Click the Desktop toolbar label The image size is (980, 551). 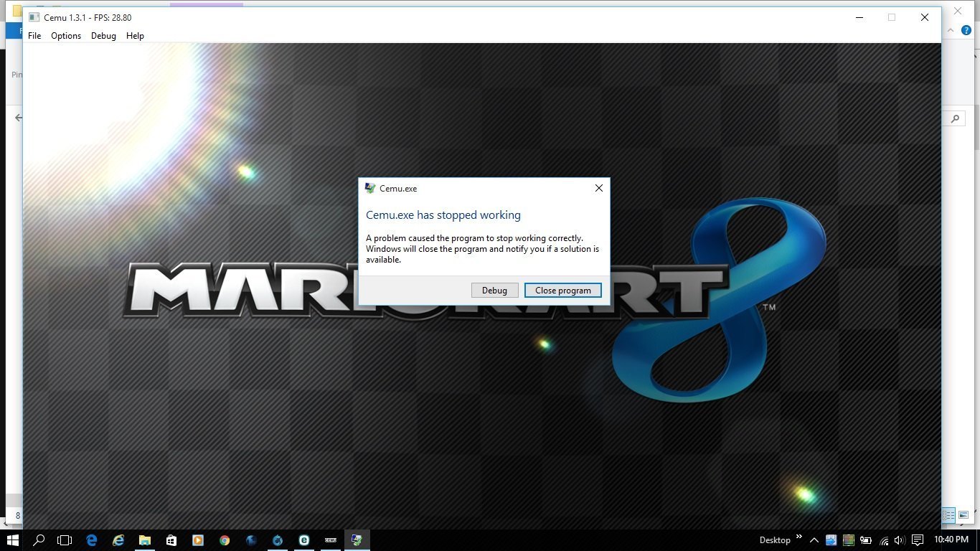click(775, 540)
